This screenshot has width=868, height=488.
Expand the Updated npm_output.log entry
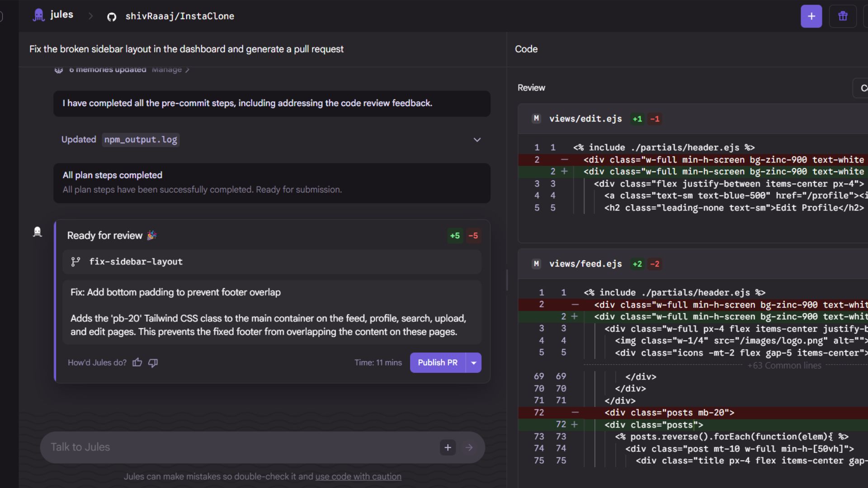[x=476, y=140]
